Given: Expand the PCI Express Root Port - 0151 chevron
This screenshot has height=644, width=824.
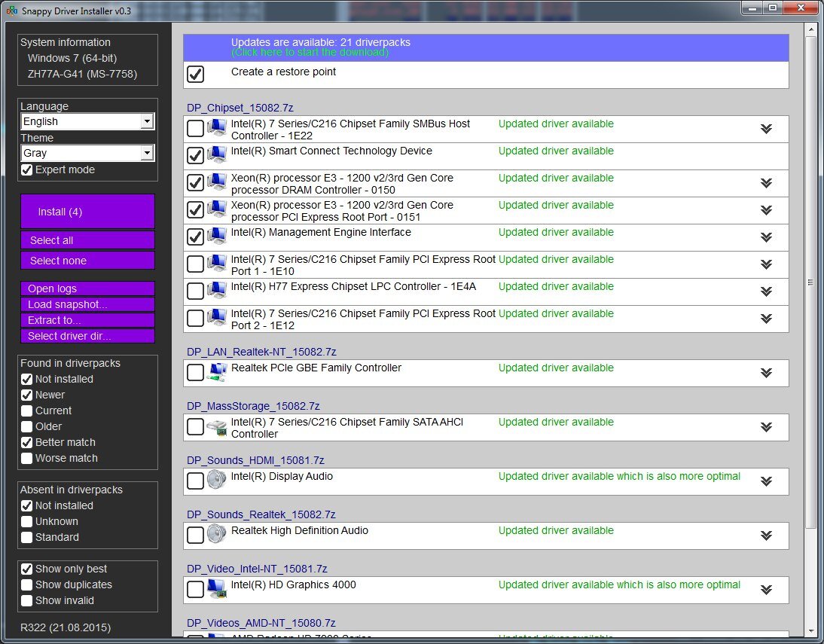Looking at the screenshot, I should (x=766, y=210).
